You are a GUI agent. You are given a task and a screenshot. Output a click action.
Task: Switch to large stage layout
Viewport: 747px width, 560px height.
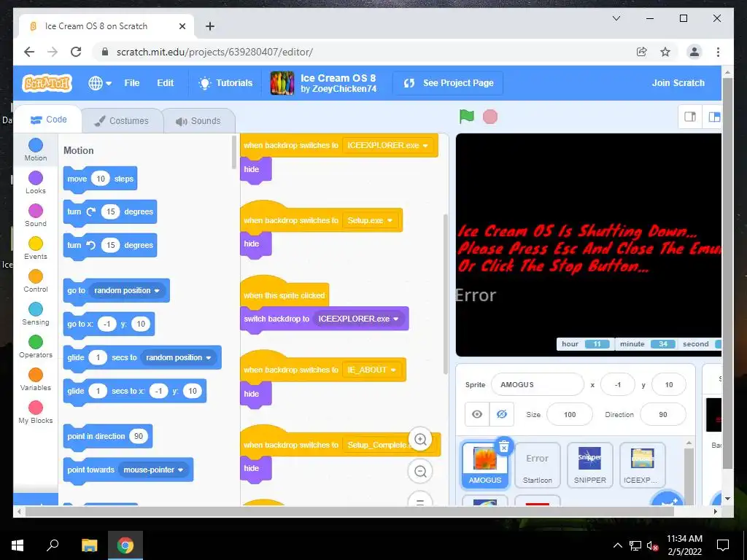[x=713, y=117]
